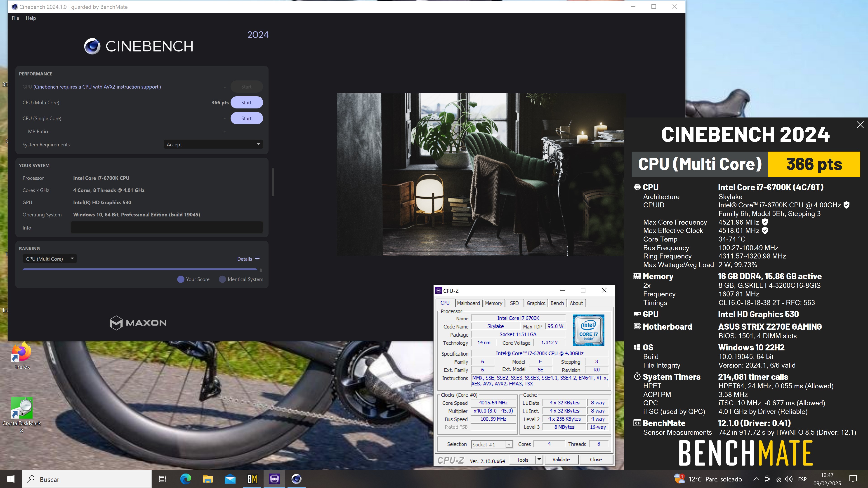
Task: Click the Buscar taskbar search box
Action: coord(87,479)
